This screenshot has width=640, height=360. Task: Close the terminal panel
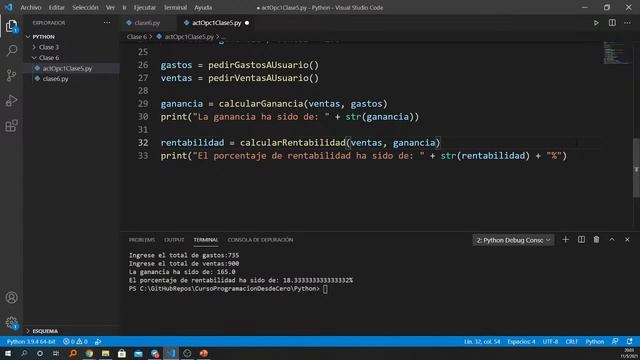point(627,240)
